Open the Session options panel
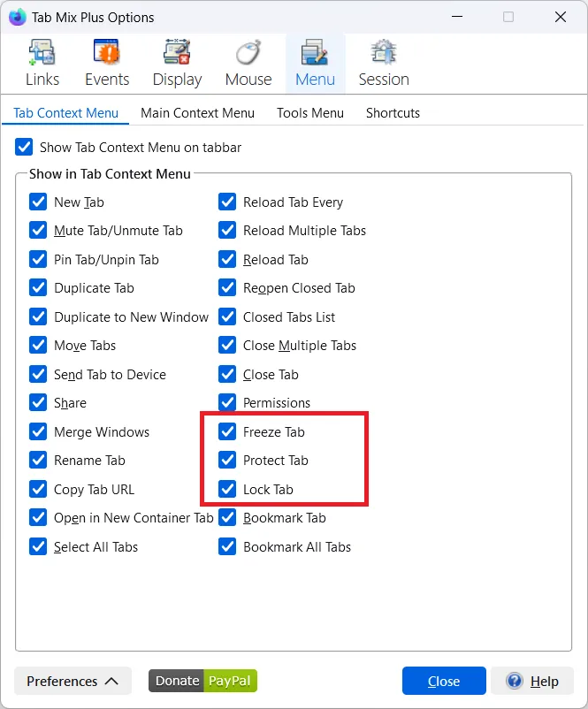This screenshot has height=709, width=588. tap(383, 64)
